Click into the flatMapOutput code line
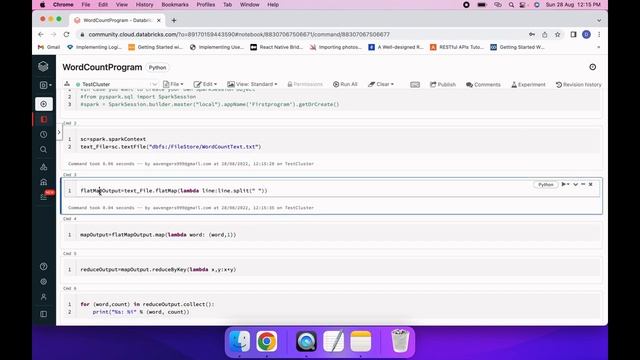The image size is (640, 360). [x=174, y=191]
